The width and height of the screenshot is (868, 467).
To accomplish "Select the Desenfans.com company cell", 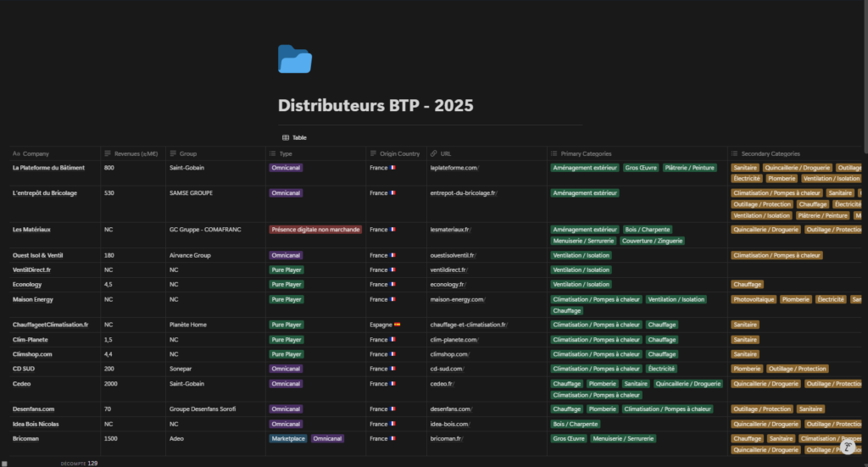I will 55,409.
